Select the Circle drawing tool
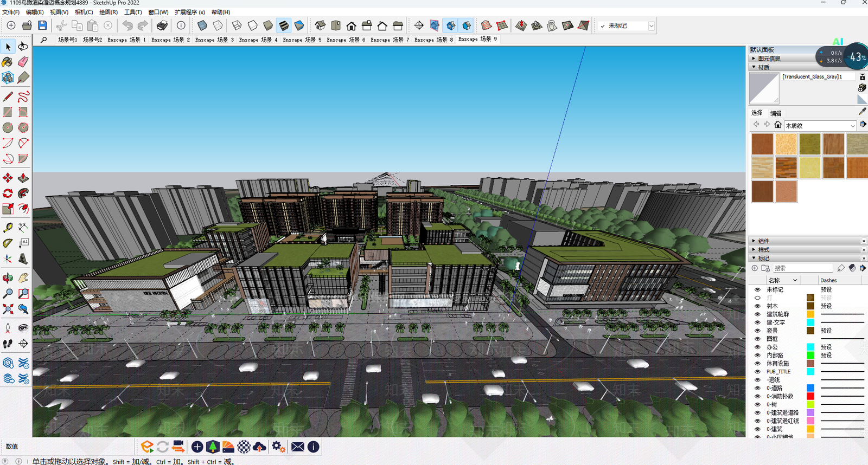This screenshot has height=465, width=868. pos(8,128)
